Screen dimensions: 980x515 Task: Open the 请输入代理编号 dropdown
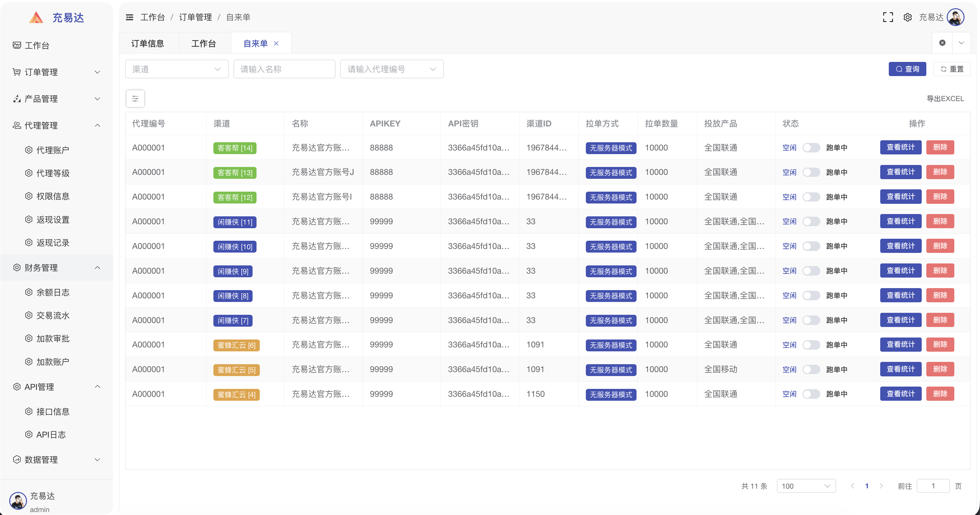pyautogui.click(x=392, y=69)
